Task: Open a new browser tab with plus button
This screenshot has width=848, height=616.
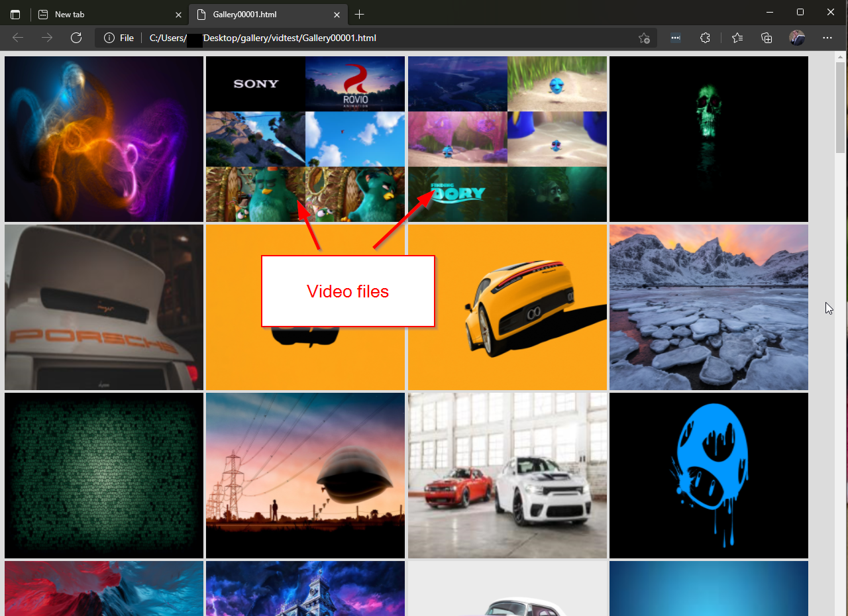Action: (x=359, y=14)
